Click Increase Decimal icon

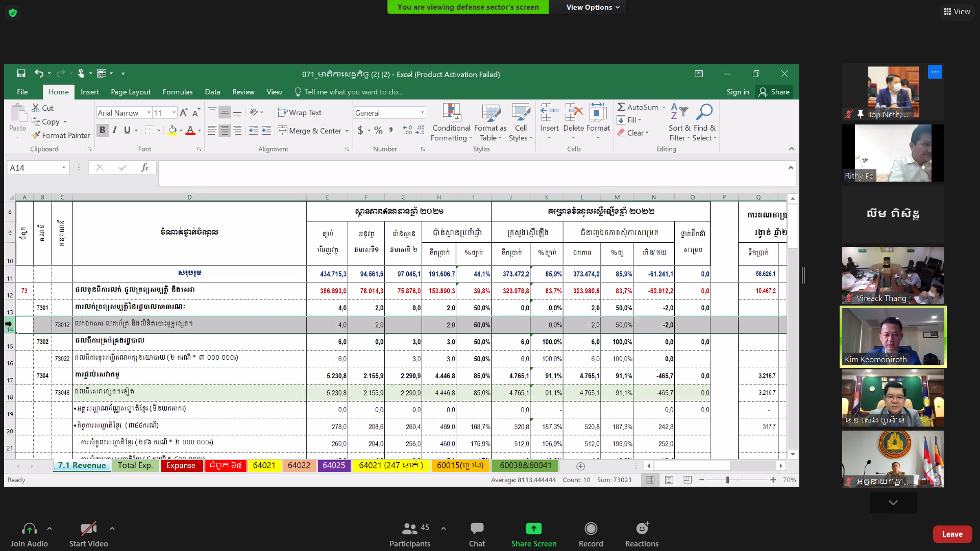tap(407, 131)
